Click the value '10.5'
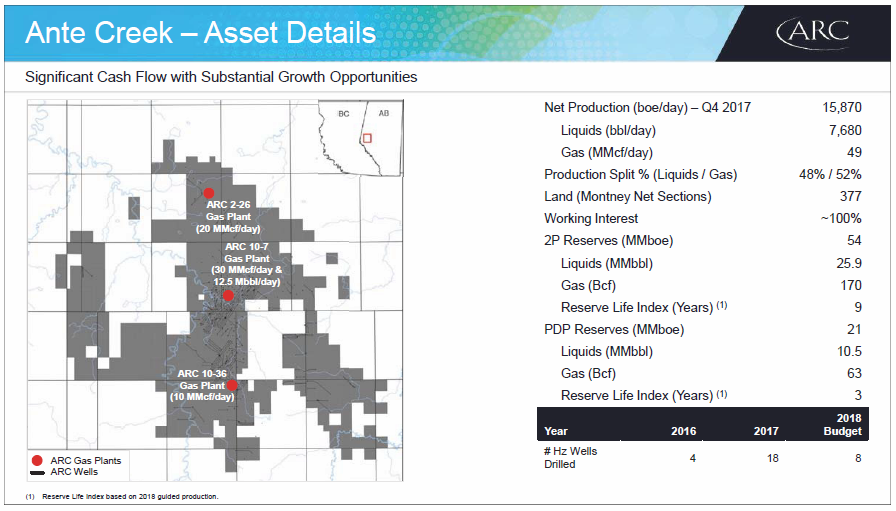The width and height of the screenshot is (896, 511). tap(850, 352)
